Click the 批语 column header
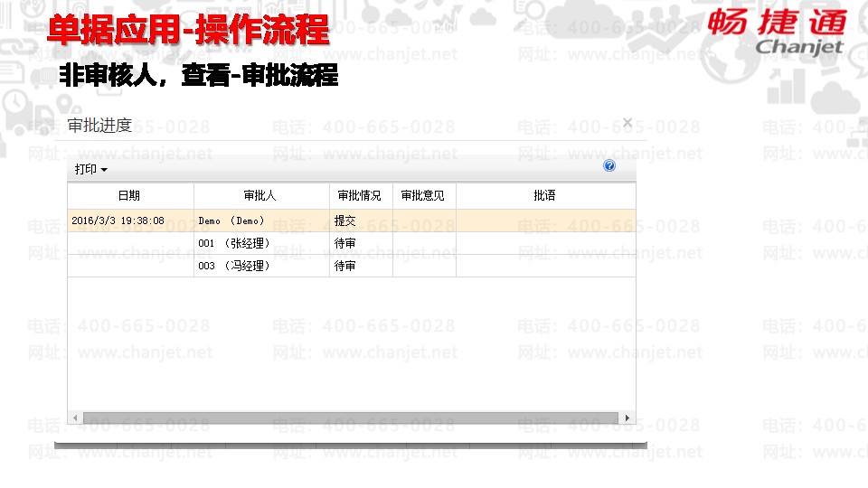 pos(545,195)
